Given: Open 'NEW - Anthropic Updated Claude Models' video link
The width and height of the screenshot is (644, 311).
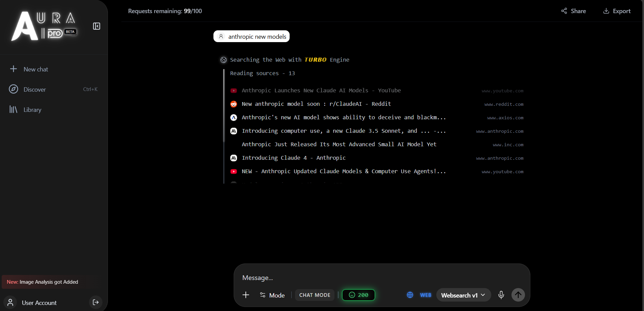Looking at the screenshot, I should tap(344, 171).
